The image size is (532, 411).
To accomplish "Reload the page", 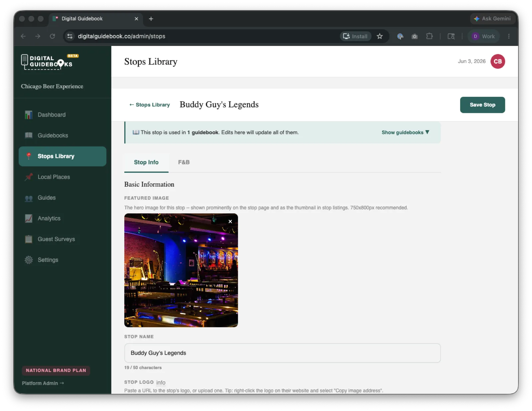I will pos(52,36).
